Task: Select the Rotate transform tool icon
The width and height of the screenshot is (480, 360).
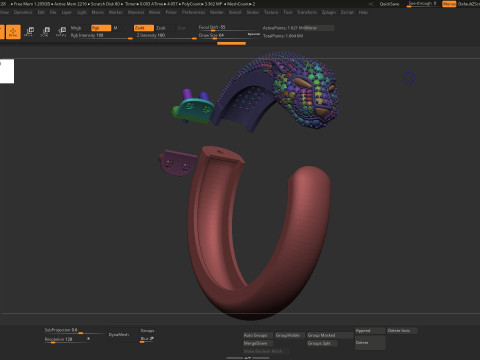Action: coord(61,32)
